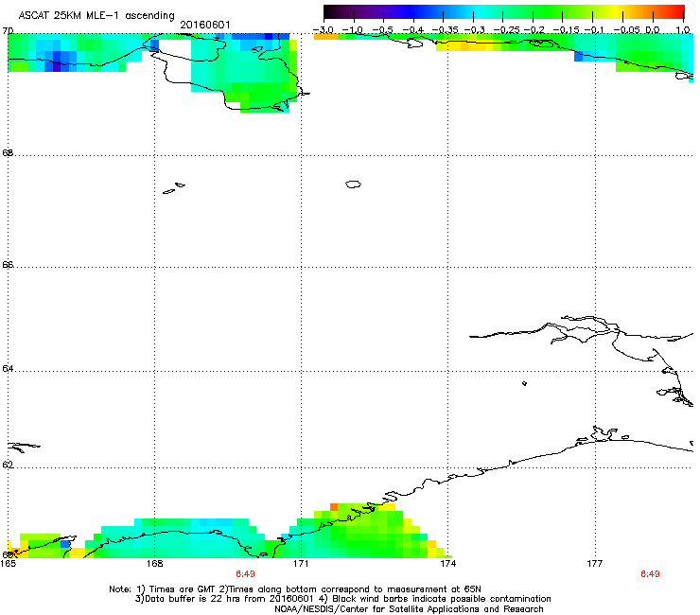
Task: Click the latitude label "66"
Action: 8,265
